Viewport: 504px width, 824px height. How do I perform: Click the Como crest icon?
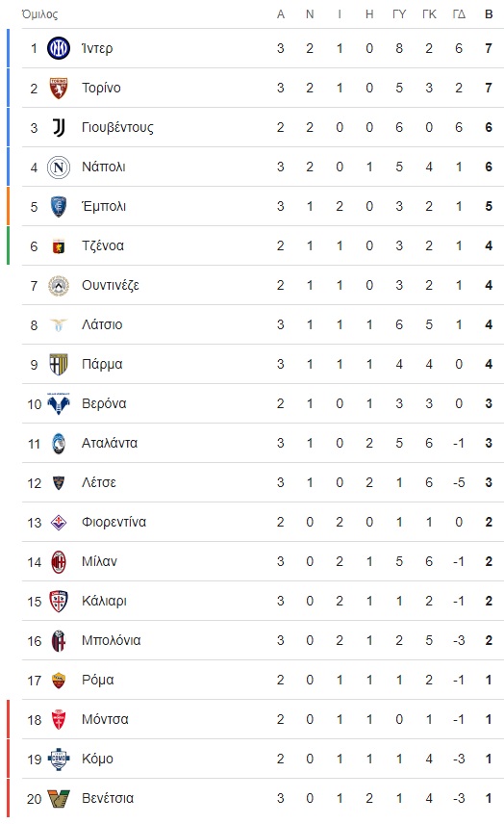pyautogui.click(x=59, y=759)
